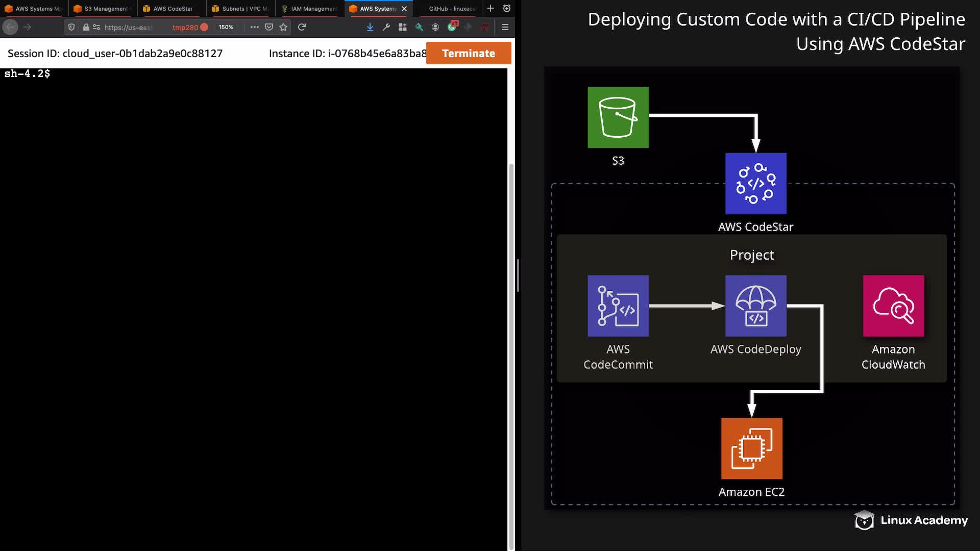Open the wrench developer tools icon
This screenshot has height=551, width=980.
click(386, 27)
